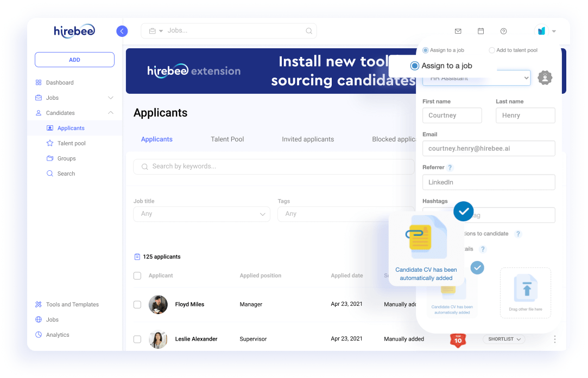Click the Dashboard grid icon

pos(38,82)
